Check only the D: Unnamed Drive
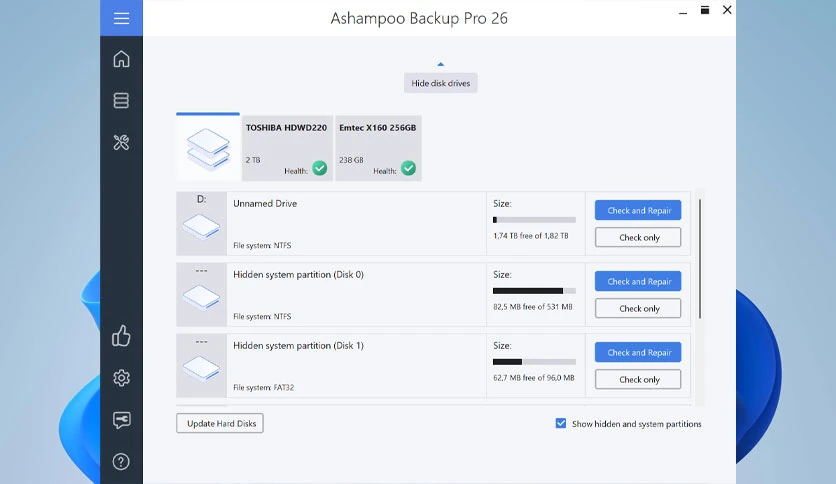This screenshot has width=836, height=484. 638,237
